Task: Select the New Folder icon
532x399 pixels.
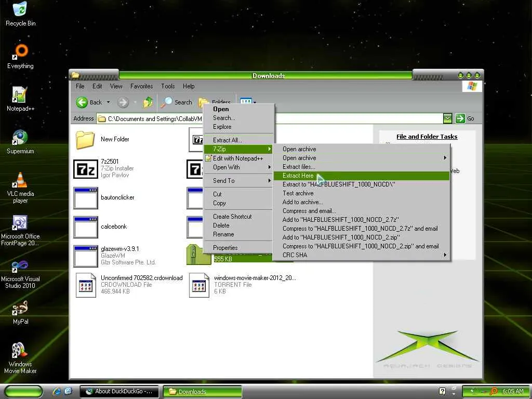Action: point(85,139)
